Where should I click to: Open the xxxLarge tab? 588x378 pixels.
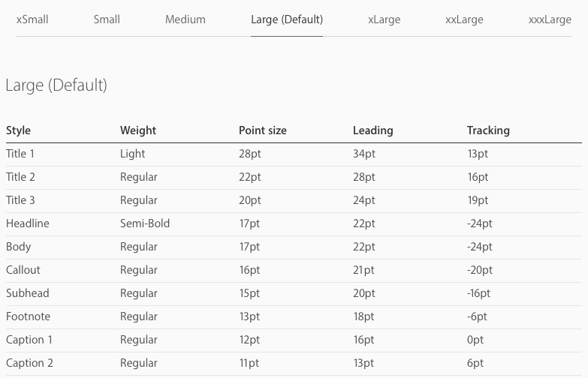click(550, 19)
